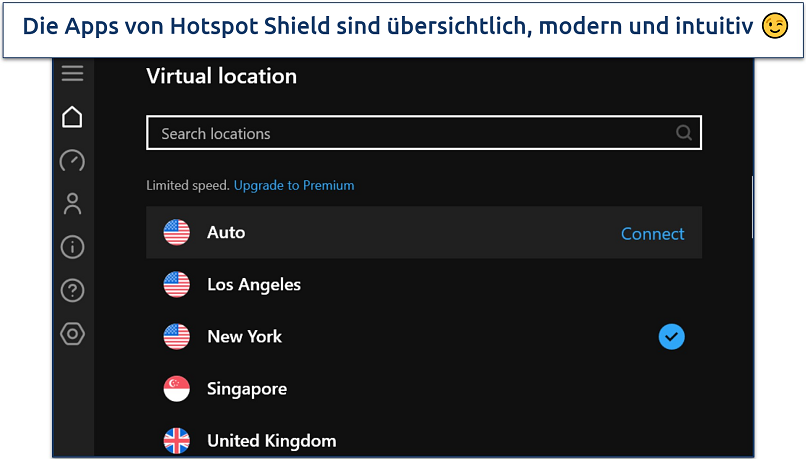Open the account profile icon
The image size is (806, 459).
point(72,204)
